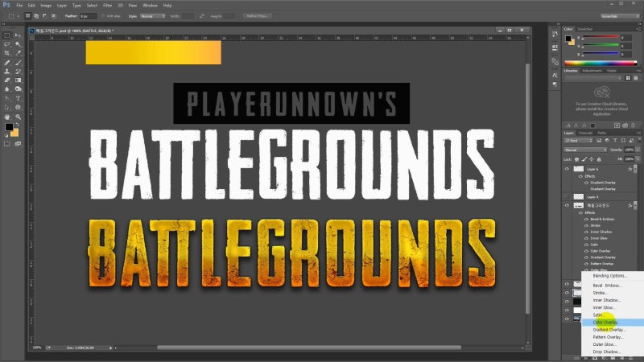The width and height of the screenshot is (644, 362).
Task: Click Lock all padlock icon
Action: coord(599,159)
